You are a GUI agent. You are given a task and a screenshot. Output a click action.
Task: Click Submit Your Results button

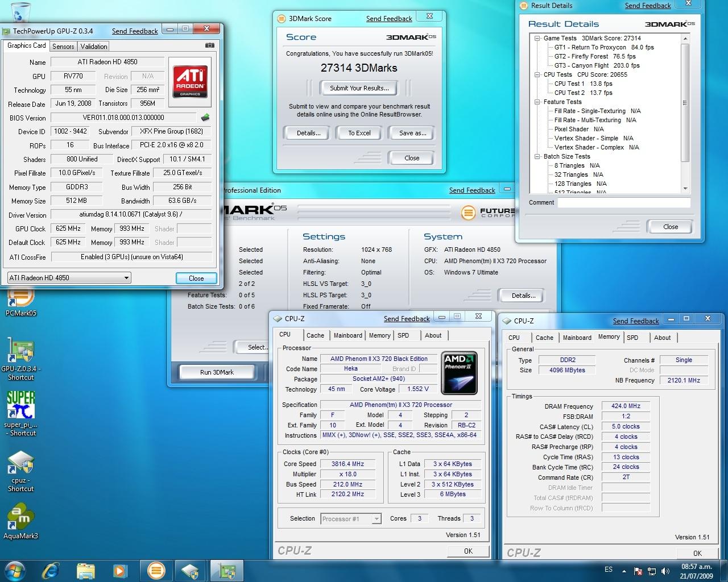pos(359,88)
